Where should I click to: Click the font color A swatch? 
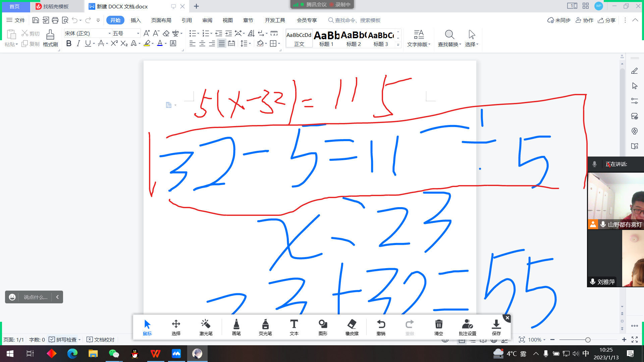(160, 43)
